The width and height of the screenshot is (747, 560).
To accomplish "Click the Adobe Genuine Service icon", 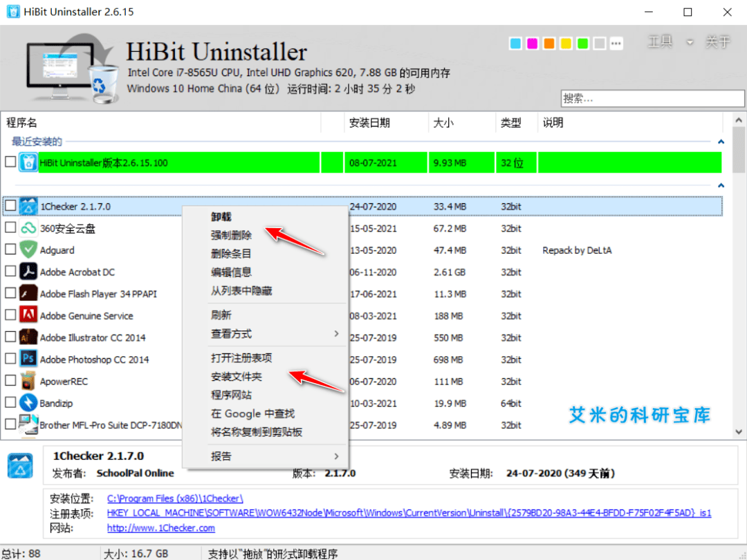I will [x=28, y=316].
